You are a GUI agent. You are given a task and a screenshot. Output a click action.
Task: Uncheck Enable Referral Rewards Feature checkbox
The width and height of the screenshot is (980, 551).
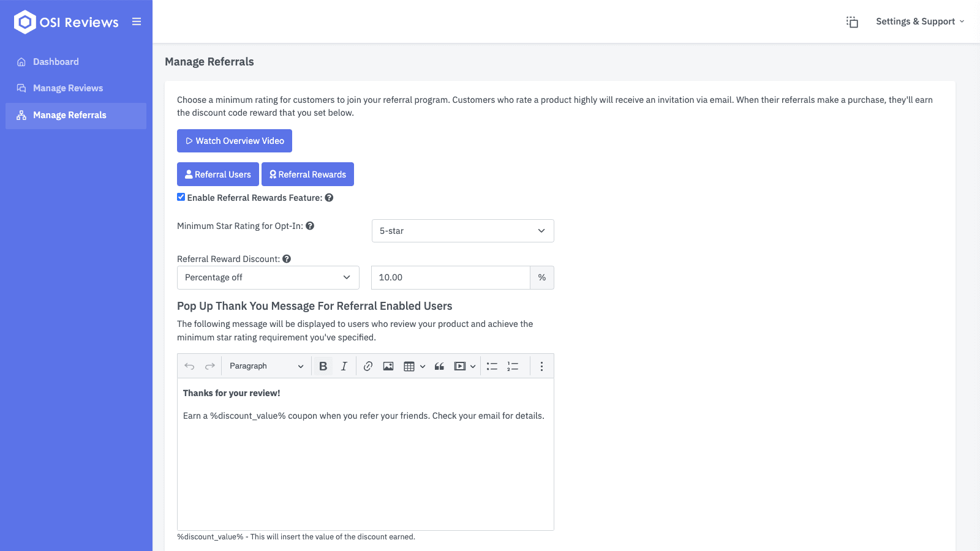coord(181,197)
